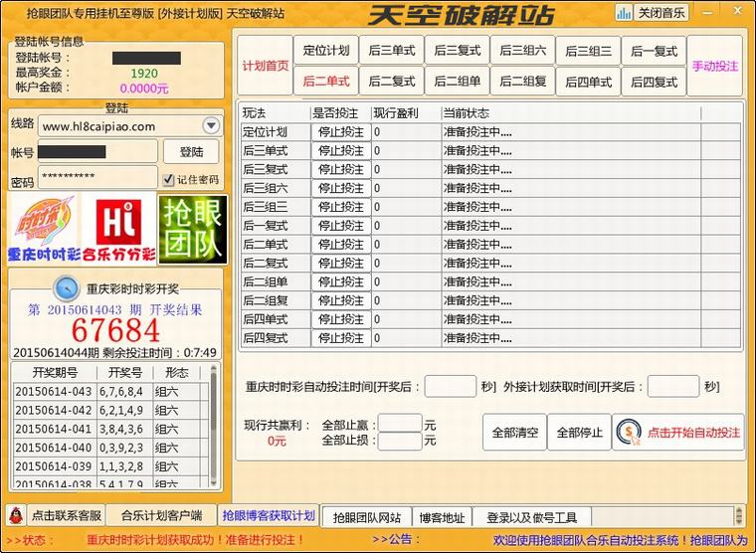Open the 线路 server address dropdown
The height and width of the screenshot is (553, 756).
(211, 125)
